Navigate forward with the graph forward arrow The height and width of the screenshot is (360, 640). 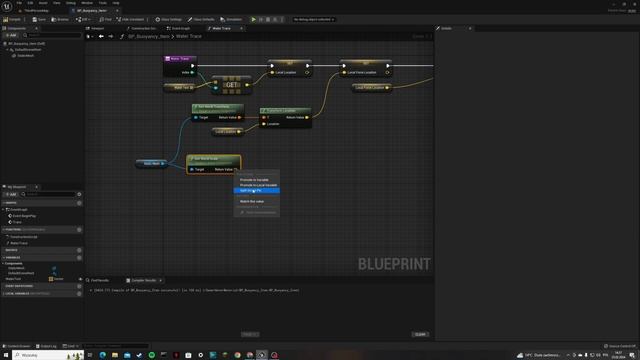111,36
